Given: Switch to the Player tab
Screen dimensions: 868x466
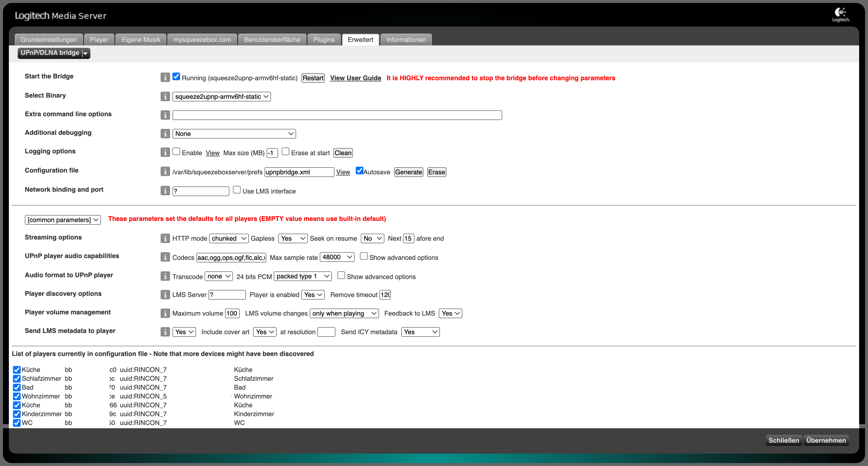Looking at the screenshot, I should tap(99, 40).
